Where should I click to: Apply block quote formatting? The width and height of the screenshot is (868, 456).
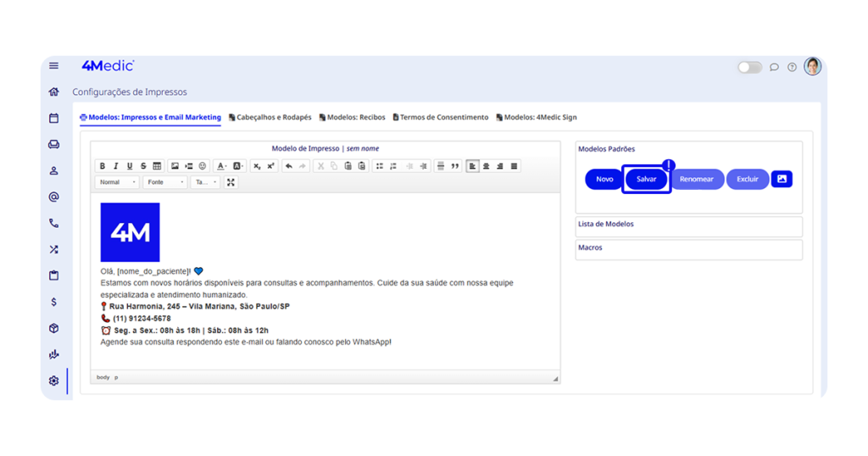(455, 166)
